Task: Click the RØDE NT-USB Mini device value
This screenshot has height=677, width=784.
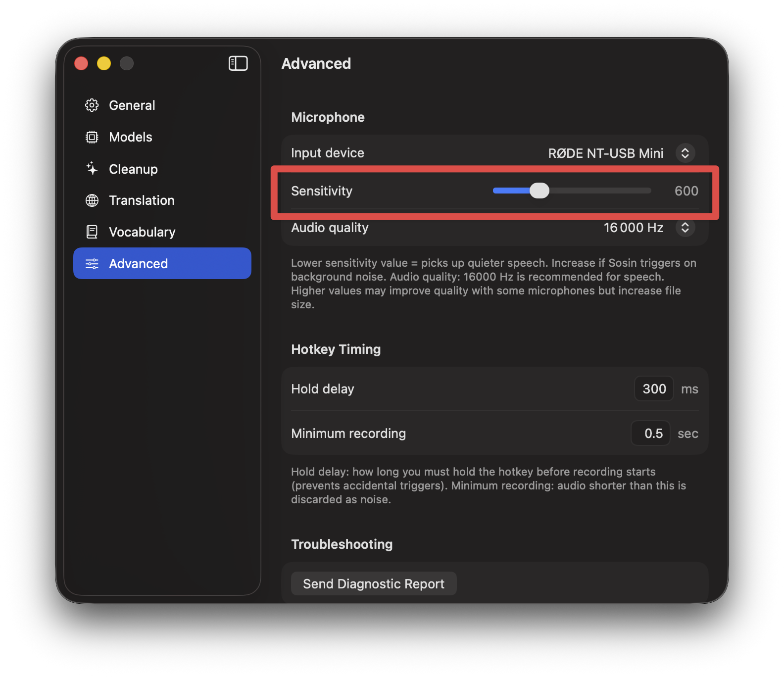Action: [x=605, y=153]
